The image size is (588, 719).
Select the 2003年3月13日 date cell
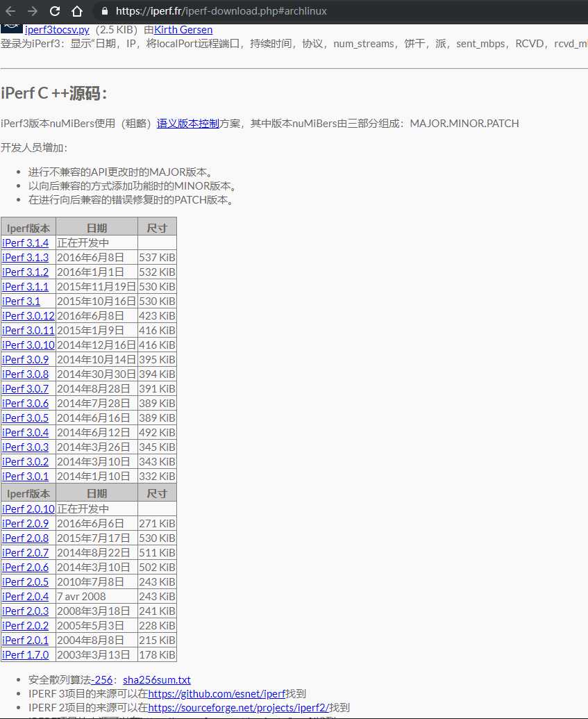[x=96, y=655]
